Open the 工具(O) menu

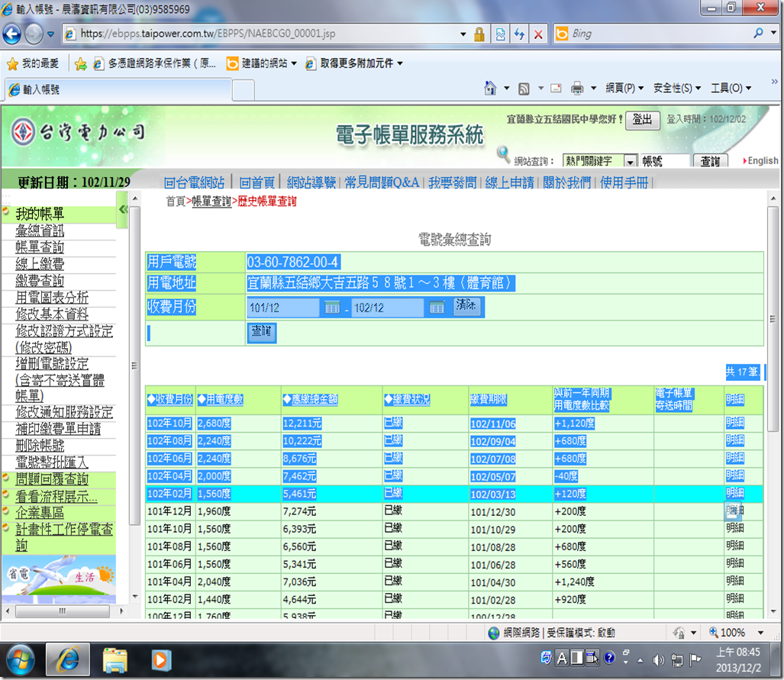[x=731, y=89]
